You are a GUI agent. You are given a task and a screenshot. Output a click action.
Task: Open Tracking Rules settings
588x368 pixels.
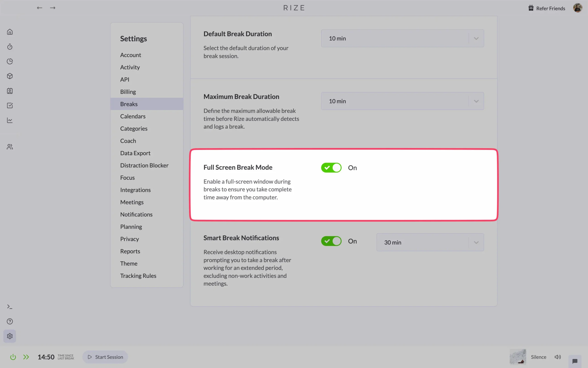pyautogui.click(x=147, y=276)
